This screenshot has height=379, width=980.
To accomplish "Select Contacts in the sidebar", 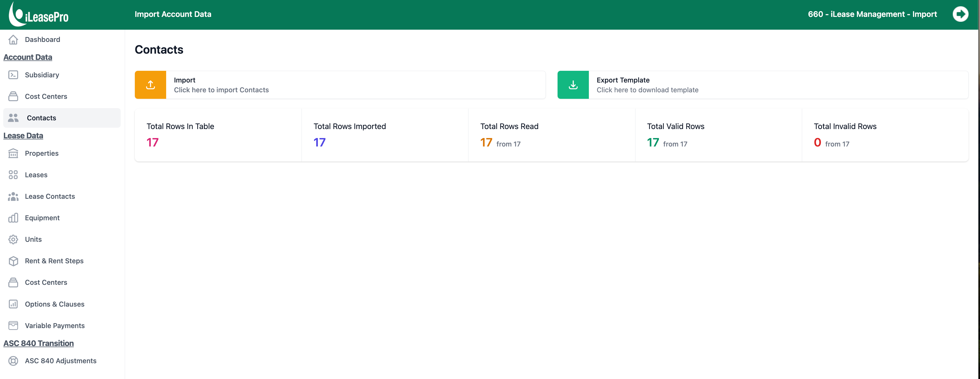I will click(x=62, y=118).
